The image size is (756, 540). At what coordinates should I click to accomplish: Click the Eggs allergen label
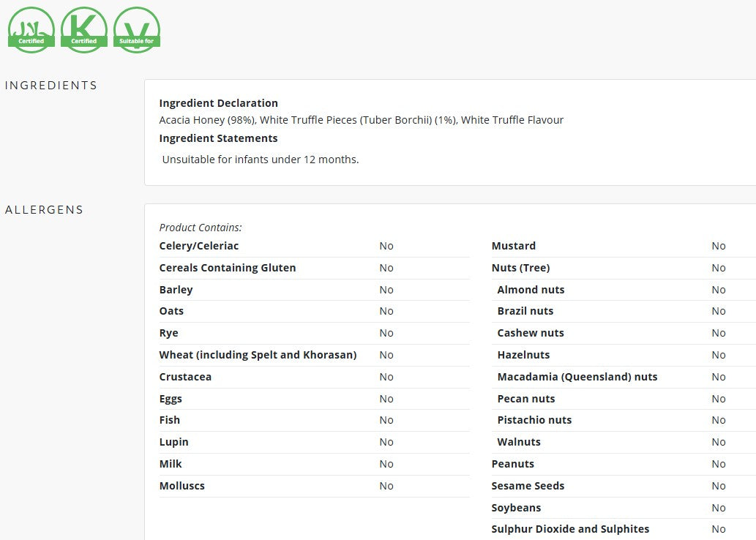tap(171, 399)
